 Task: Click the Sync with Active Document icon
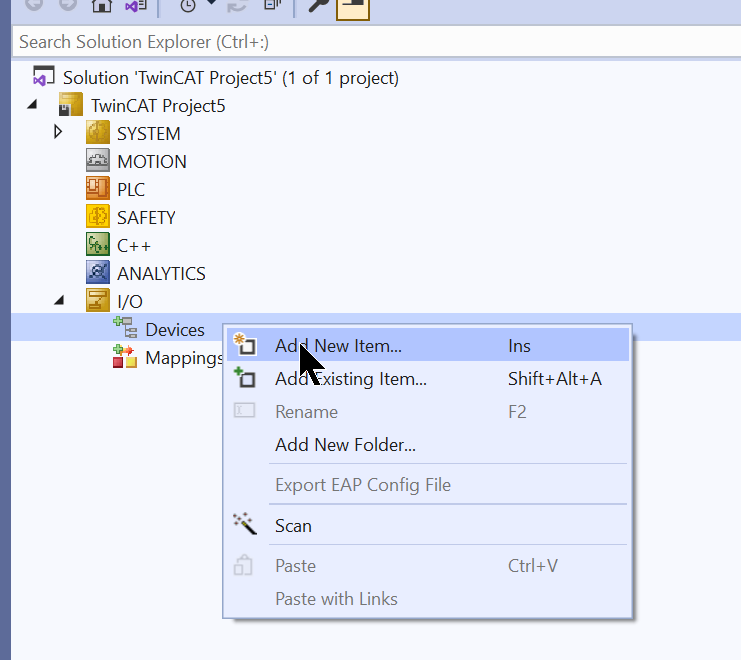[238, 5]
